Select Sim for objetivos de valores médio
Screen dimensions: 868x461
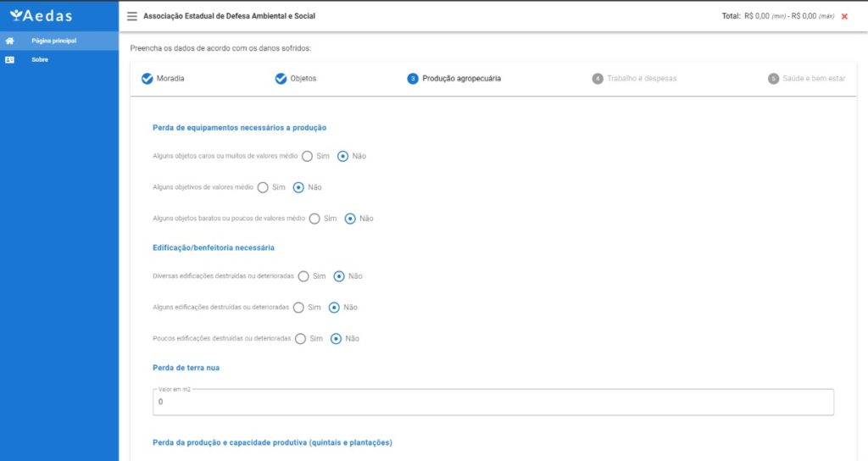click(263, 187)
